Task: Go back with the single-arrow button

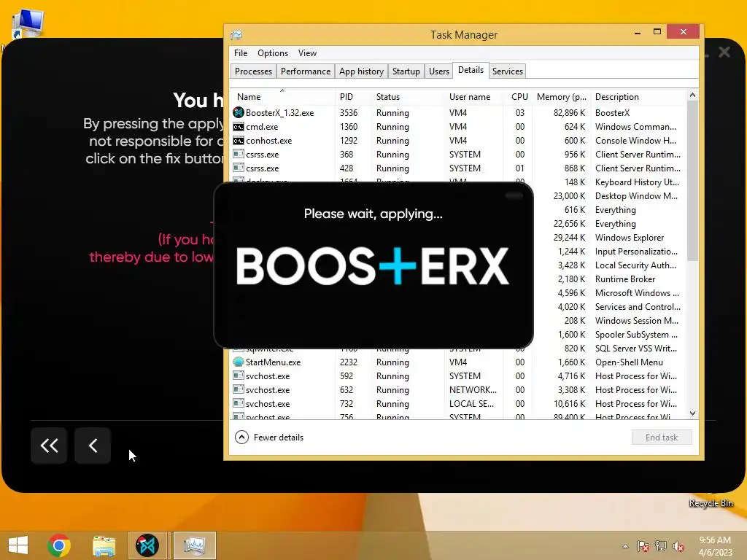Action: [x=93, y=446]
